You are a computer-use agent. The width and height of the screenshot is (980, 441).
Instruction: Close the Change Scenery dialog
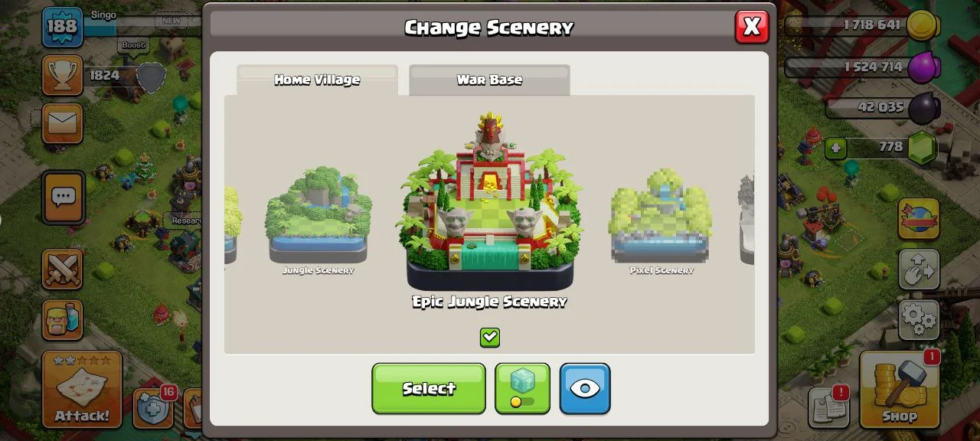coord(752,27)
